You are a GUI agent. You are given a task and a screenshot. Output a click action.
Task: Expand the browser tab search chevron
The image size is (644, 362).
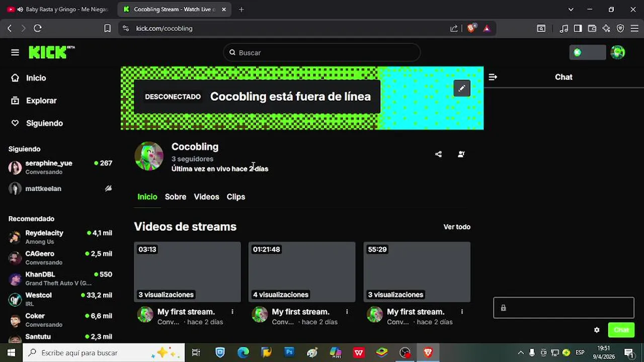tap(571, 10)
